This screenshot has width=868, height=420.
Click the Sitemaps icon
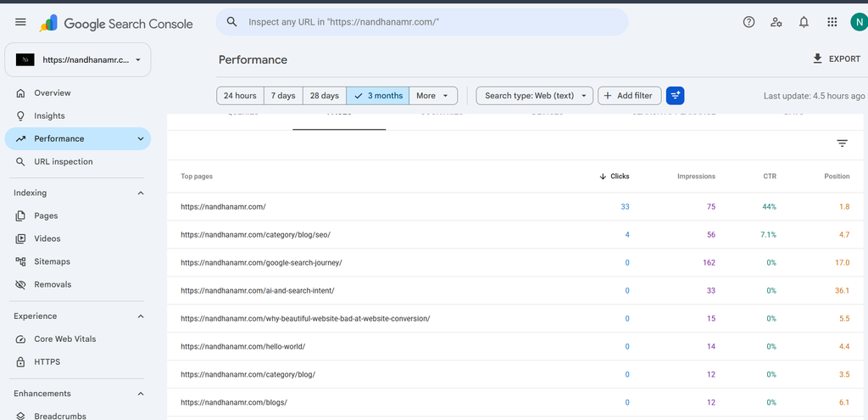[x=20, y=261]
